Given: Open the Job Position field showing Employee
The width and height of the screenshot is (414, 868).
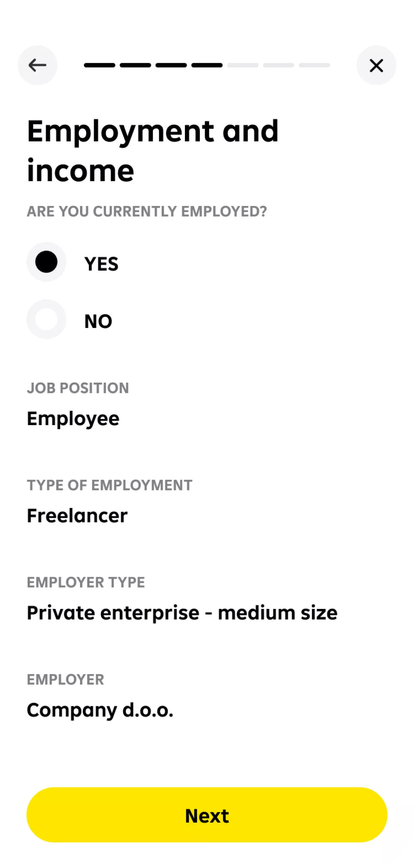Looking at the screenshot, I should pos(73,419).
